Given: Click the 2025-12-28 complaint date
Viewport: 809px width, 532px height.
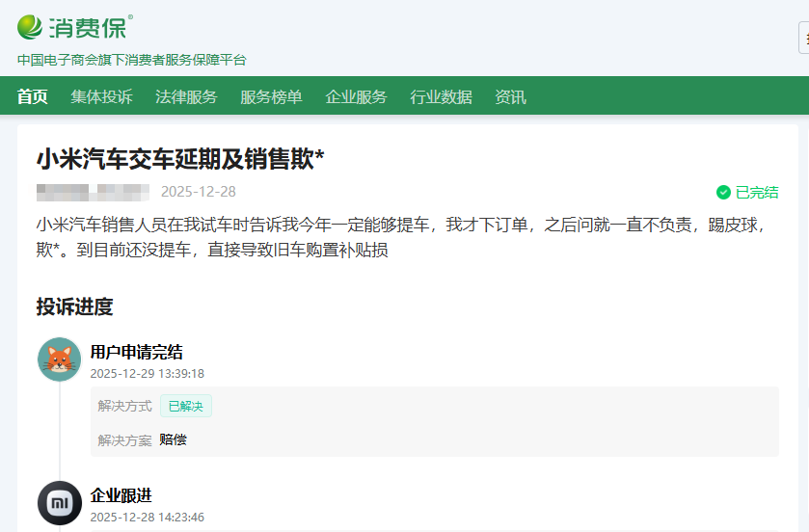Looking at the screenshot, I should coord(198,192).
